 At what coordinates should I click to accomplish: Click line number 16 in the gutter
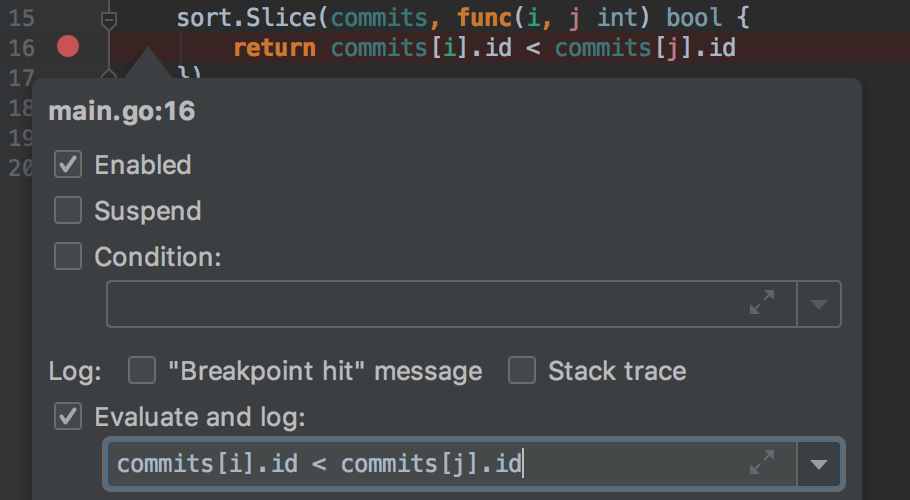(21, 48)
